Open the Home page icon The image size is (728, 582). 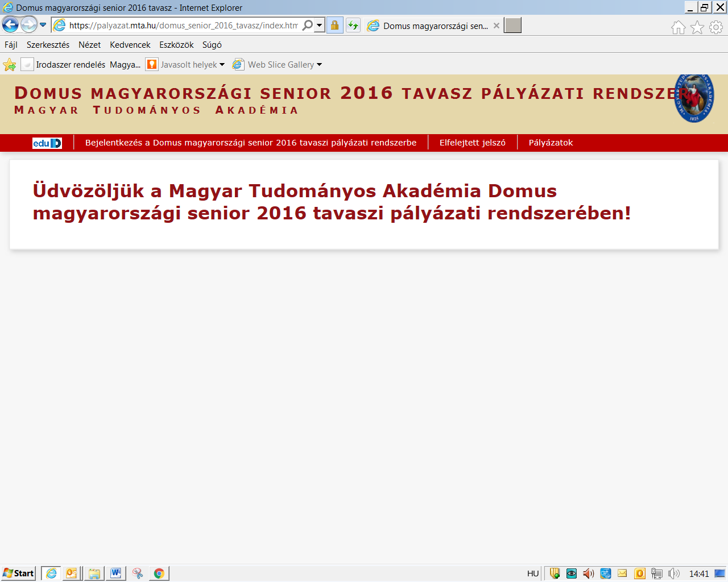(678, 27)
